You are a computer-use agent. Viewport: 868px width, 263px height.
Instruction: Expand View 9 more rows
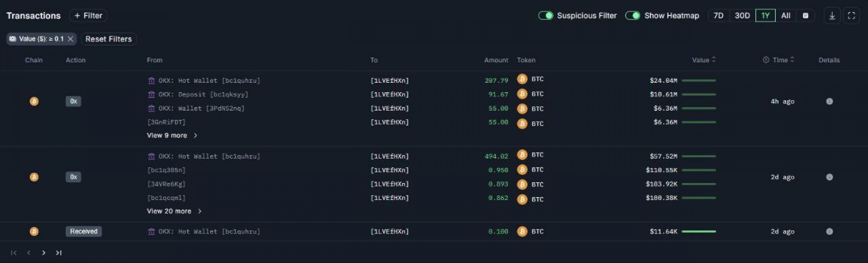coord(172,136)
